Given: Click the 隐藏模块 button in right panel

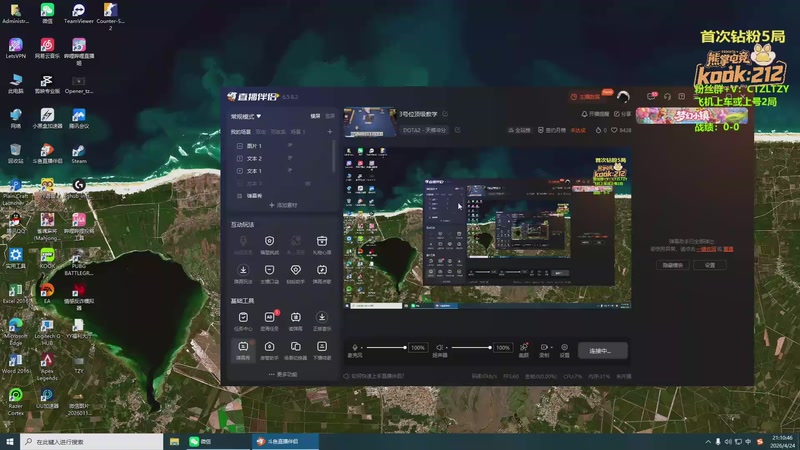Looking at the screenshot, I should (672, 265).
